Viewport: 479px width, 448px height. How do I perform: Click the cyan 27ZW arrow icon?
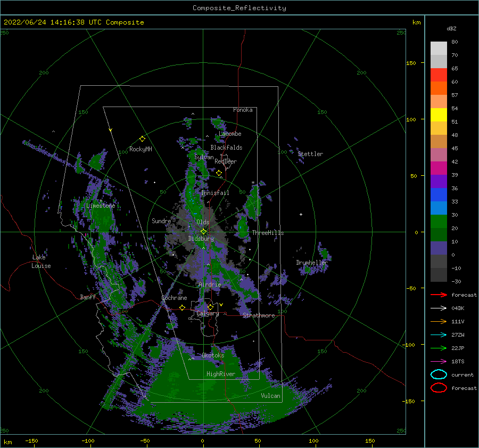click(439, 335)
